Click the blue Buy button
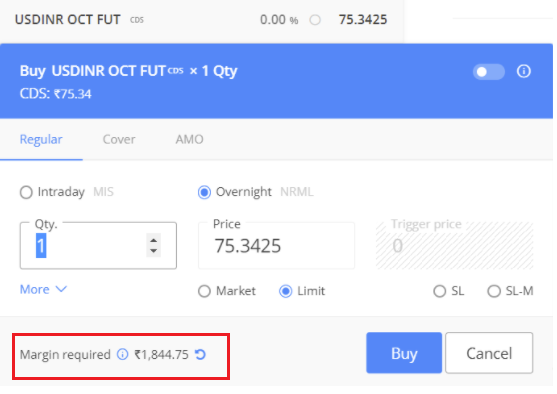Viewport: 557px width, 394px height. [404, 353]
